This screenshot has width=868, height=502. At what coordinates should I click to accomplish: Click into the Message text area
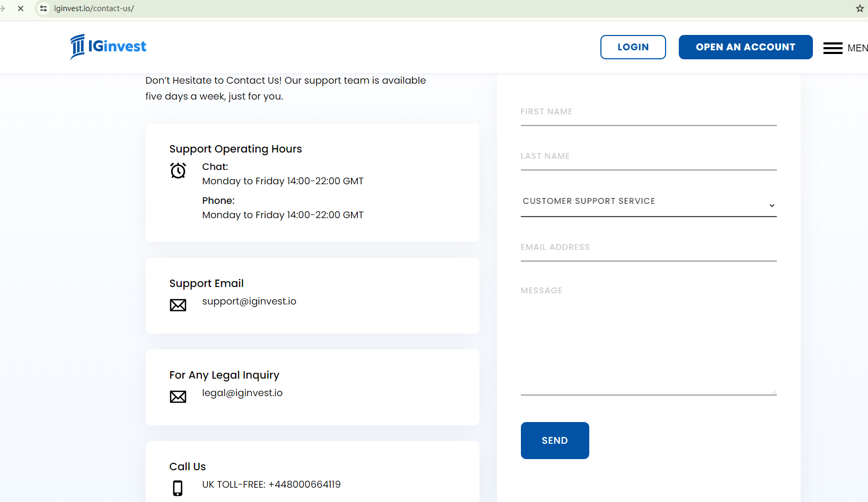(x=648, y=339)
